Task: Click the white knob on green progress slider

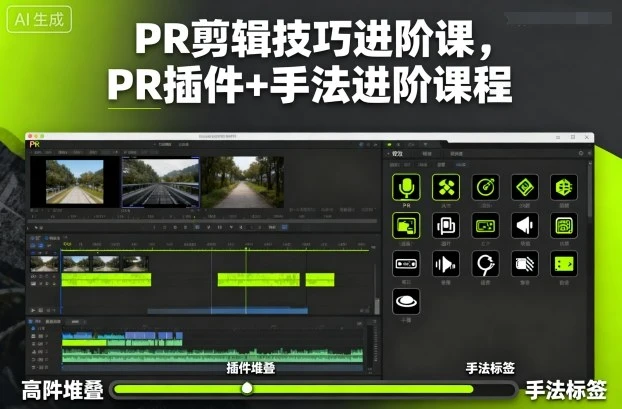Action: (247, 388)
